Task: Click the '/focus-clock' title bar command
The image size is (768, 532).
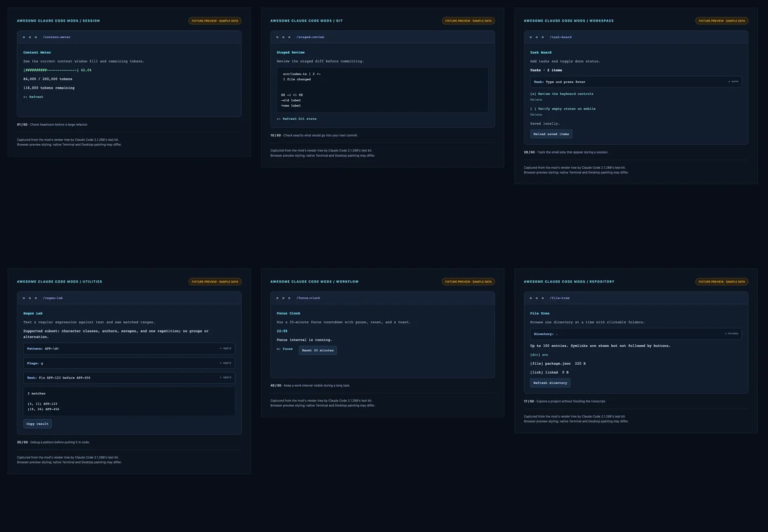Action: coord(308,298)
